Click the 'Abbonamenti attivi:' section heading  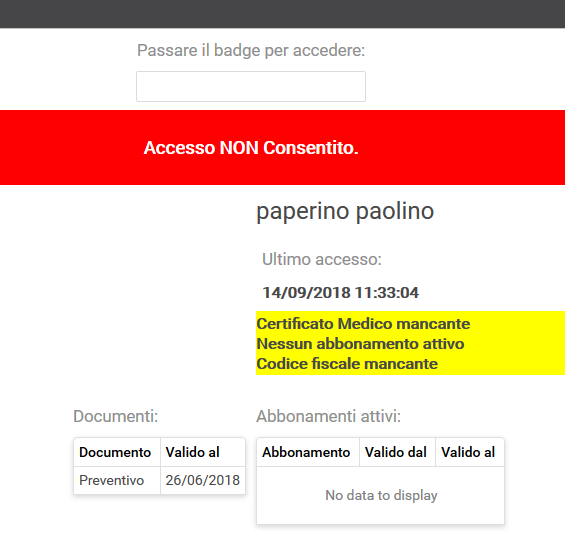[329, 416]
